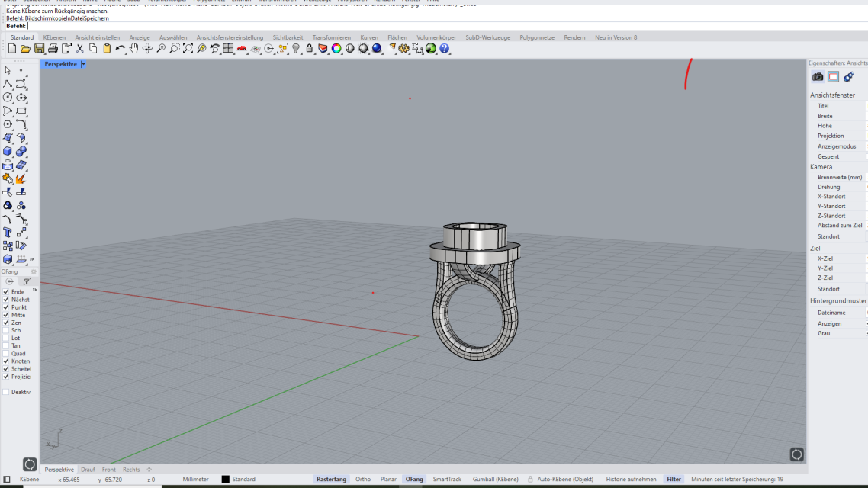This screenshot has height=488, width=868.
Task: Click the Undo arrow icon
Action: [x=120, y=49]
